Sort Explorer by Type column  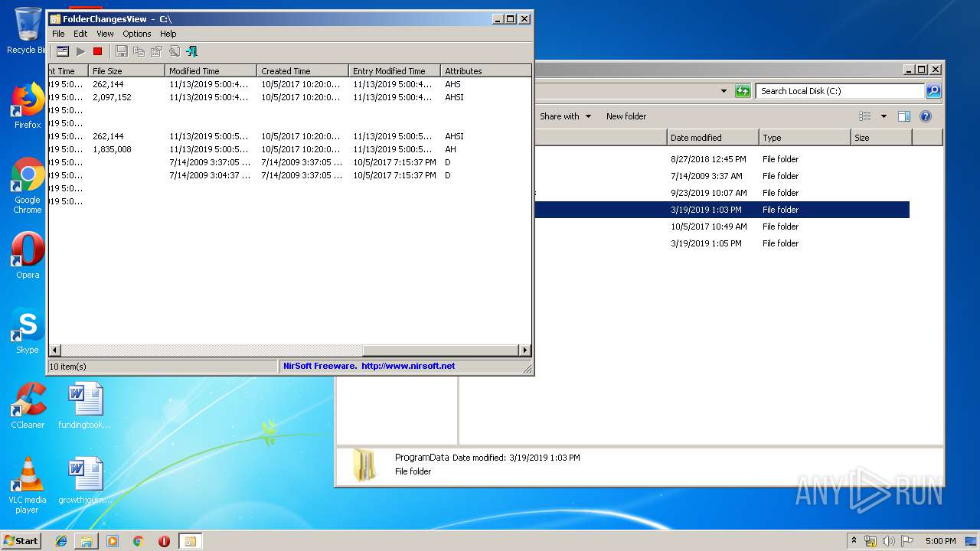[805, 138]
